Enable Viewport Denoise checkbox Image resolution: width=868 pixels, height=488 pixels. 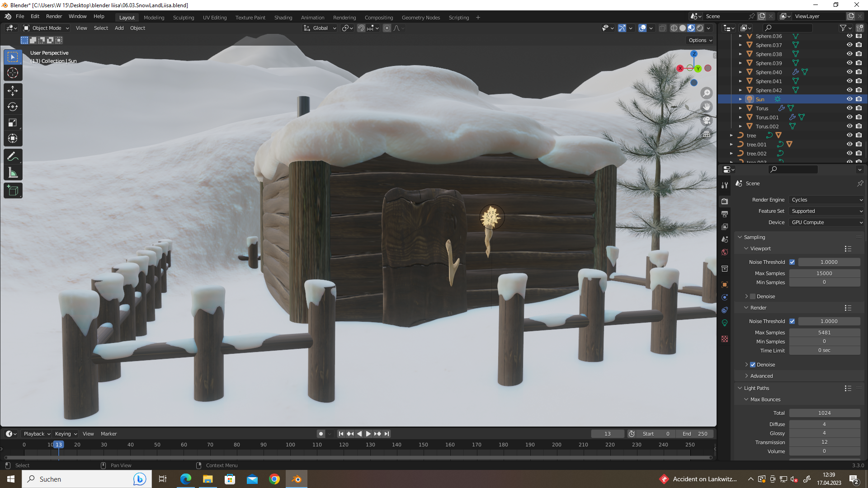(753, 296)
